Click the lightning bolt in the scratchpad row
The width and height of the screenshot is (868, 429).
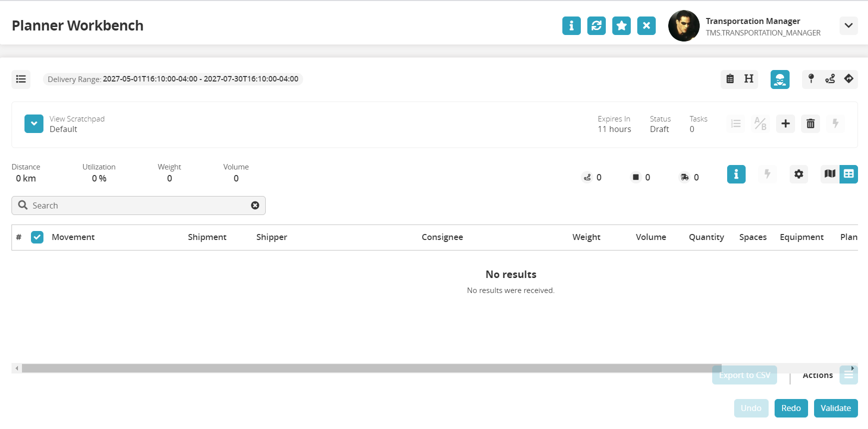(x=836, y=123)
